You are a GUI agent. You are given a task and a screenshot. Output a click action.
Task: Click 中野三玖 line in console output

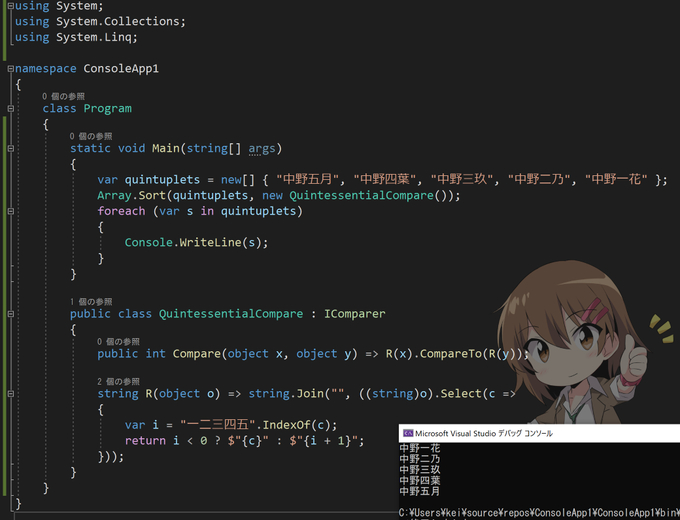(419, 470)
